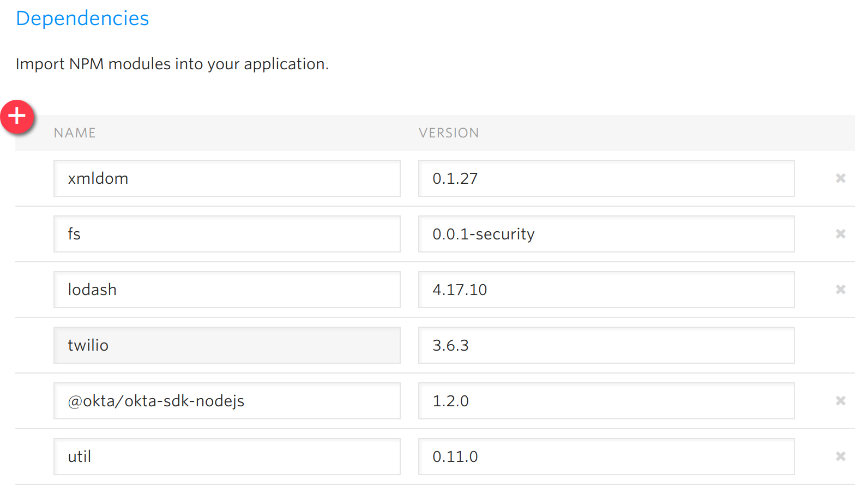Click the util name input
This screenshot has width=868, height=493.
click(227, 456)
